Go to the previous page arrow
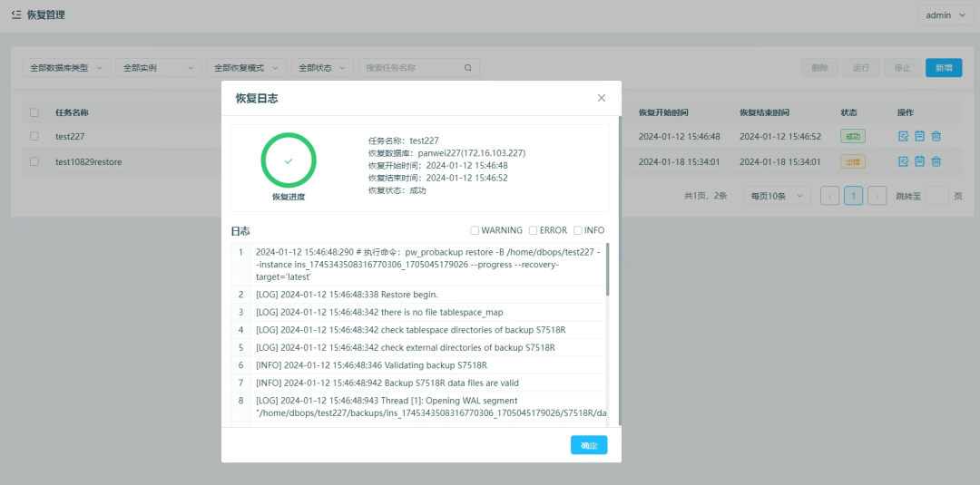 point(830,196)
